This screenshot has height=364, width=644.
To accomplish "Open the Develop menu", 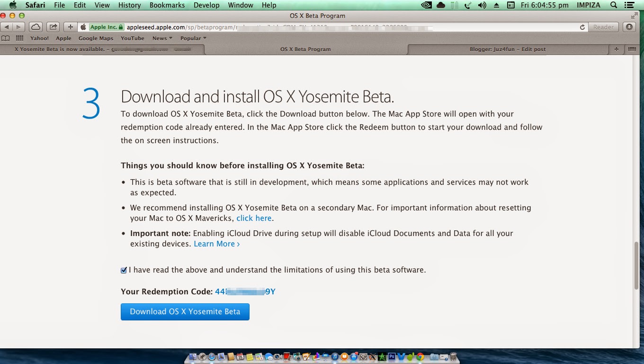I will [206, 5].
